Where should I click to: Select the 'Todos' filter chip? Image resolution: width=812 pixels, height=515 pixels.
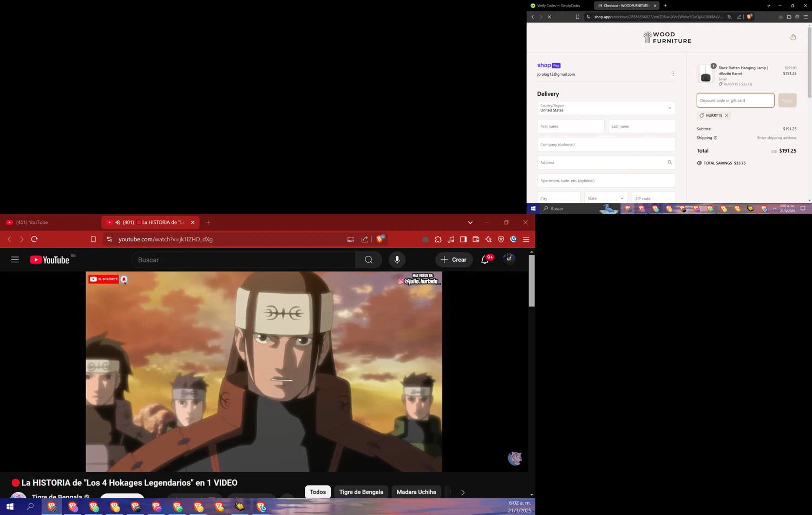tap(318, 492)
